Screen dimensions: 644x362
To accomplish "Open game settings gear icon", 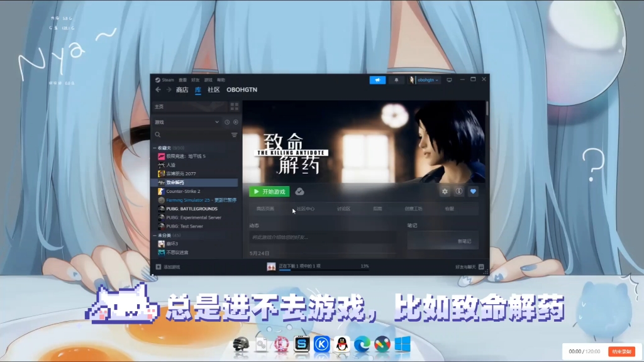I will pyautogui.click(x=445, y=191).
